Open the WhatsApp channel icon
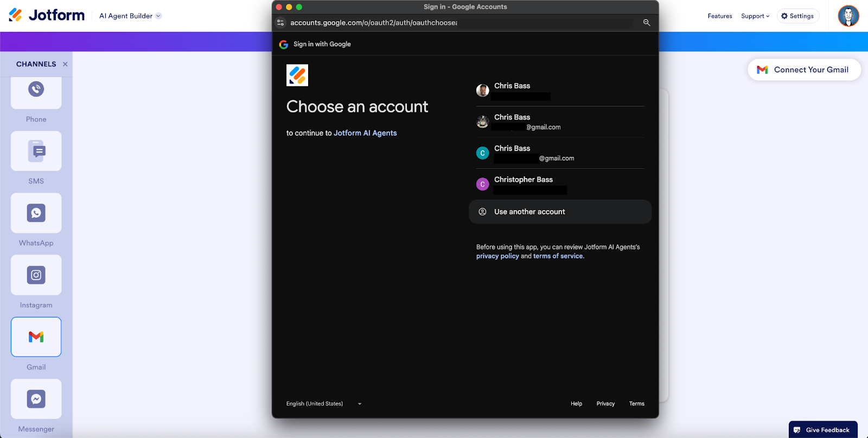 coord(36,213)
